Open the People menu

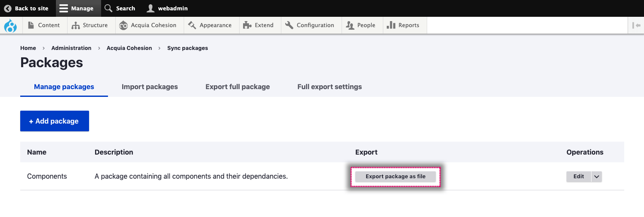pos(361,25)
